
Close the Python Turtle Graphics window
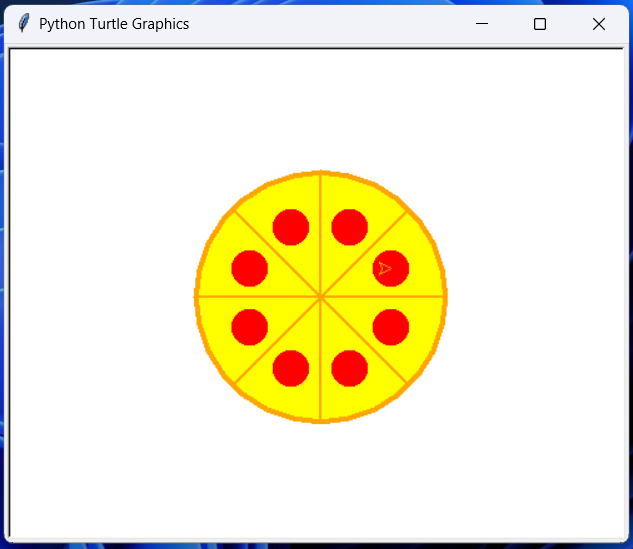tap(599, 24)
